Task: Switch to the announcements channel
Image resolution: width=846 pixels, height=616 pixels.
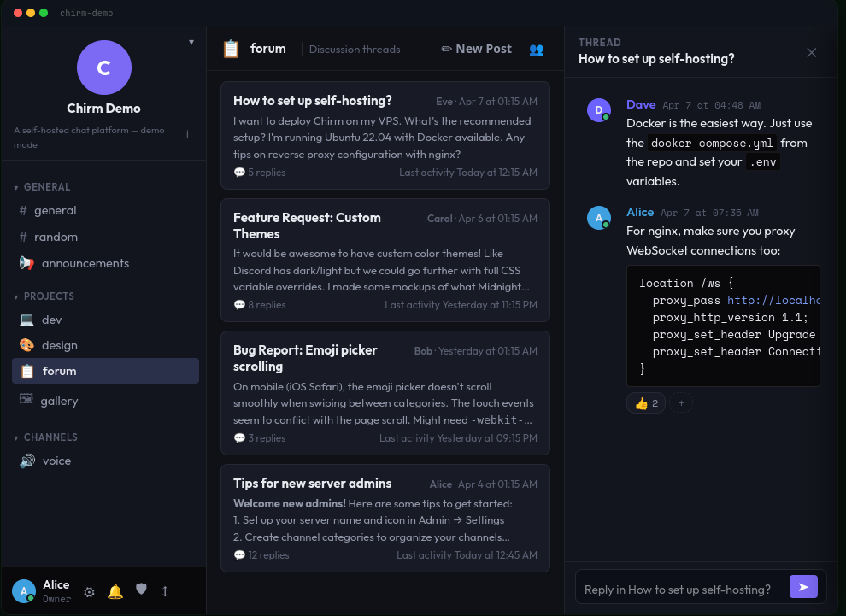Action: (85, 264)
